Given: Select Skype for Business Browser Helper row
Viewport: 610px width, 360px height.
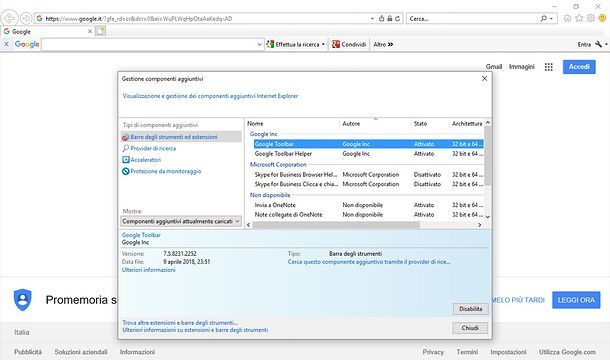Looking at the screenshot, I should [368, 175].
